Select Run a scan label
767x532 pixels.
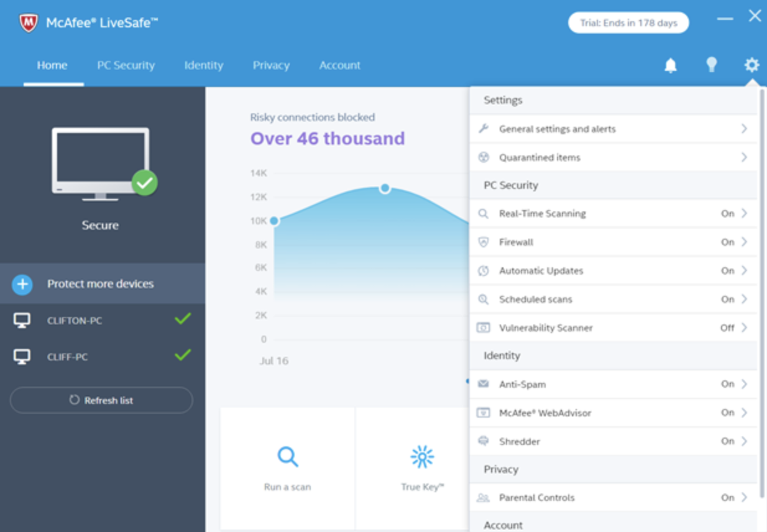(287, 487)
